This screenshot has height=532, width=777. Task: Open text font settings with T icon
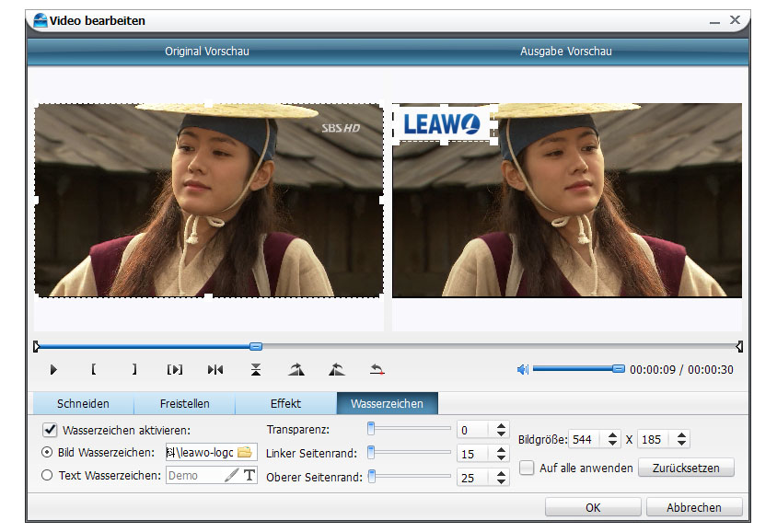tap(249, 475)
